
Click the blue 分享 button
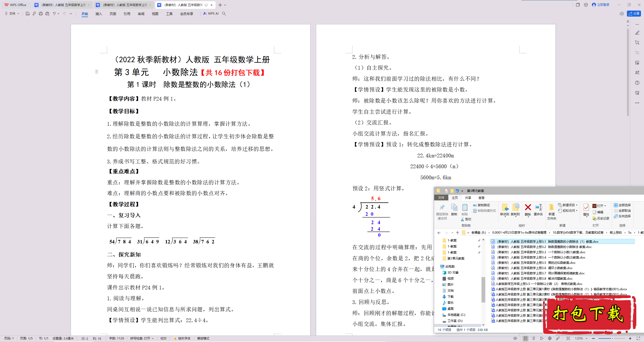click(634, 14)
